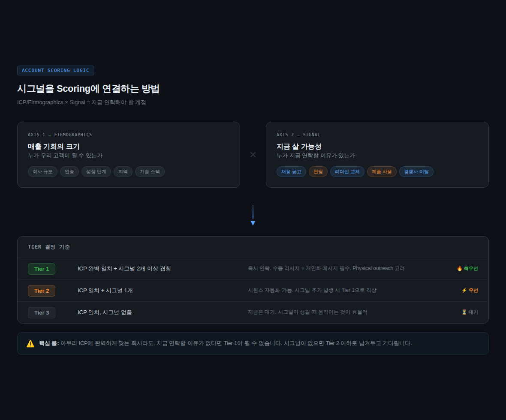Click the multiplication sign between the cards
This screenshot has width=506, height=420.
(x=253, y=155)
